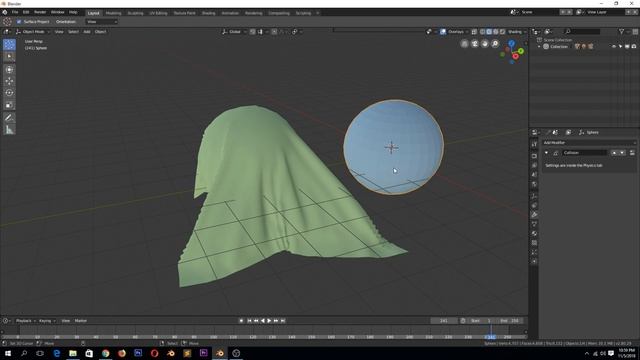
Task: Switch to the Modeling workspace tab
Action: 113,13
